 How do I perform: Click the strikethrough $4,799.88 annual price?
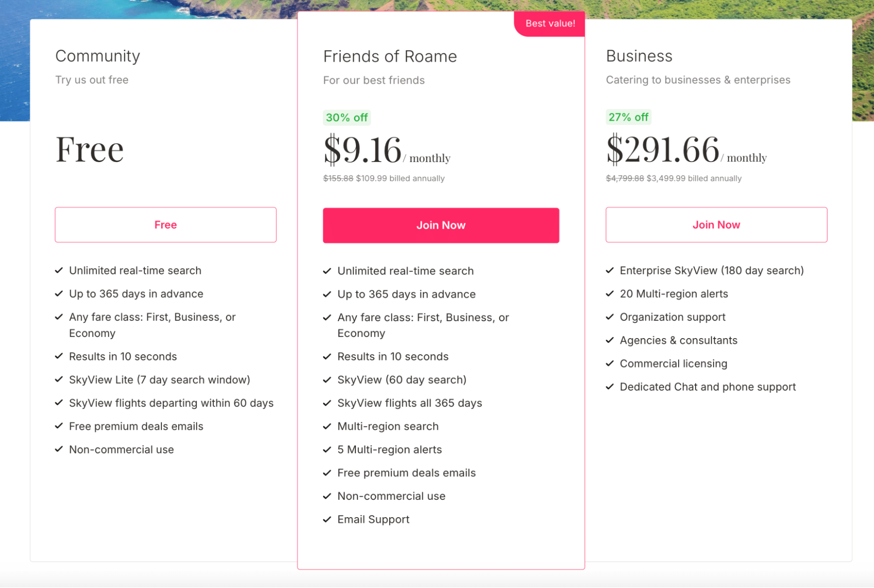625,178
